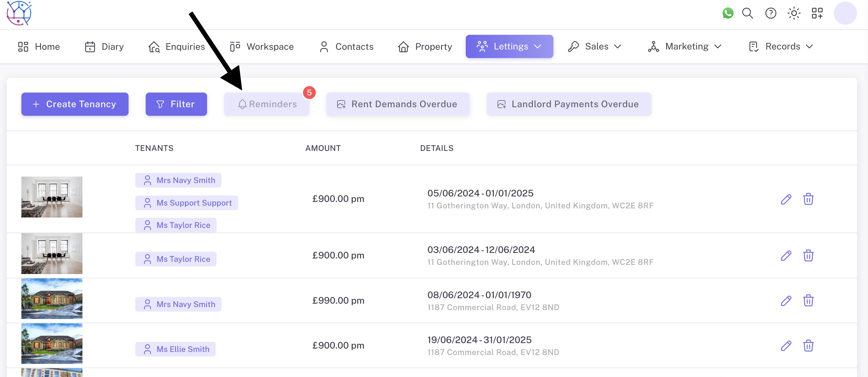Viewport: 868px width, 377px height.
Task: Delete the £990.00 tenancy
Action: coord(808,301)
